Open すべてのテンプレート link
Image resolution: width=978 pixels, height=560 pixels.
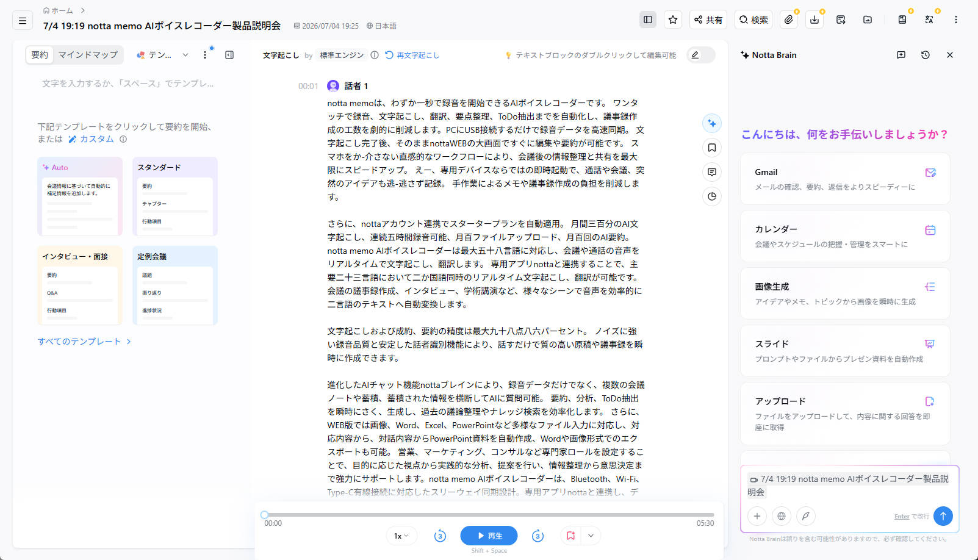click(x=84, y=342)
